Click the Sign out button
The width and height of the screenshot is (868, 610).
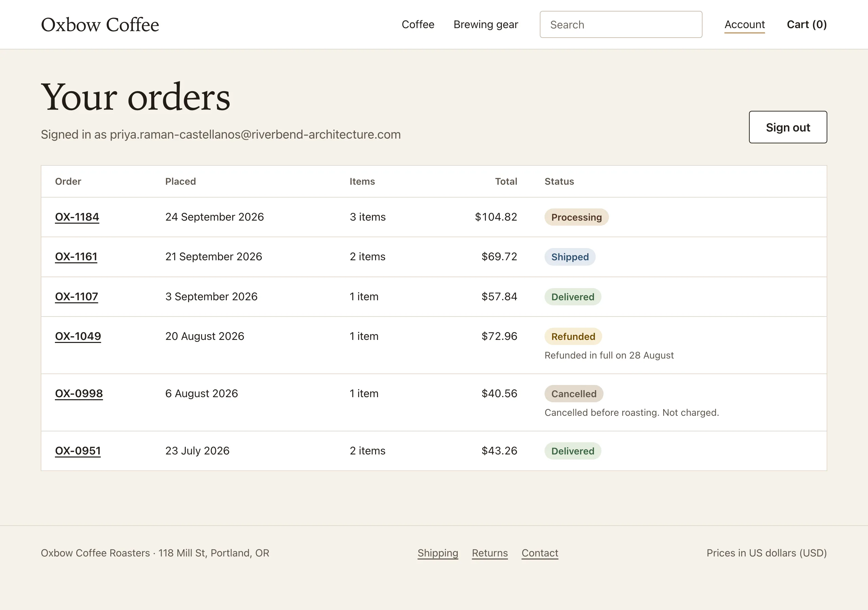[788, 127]
